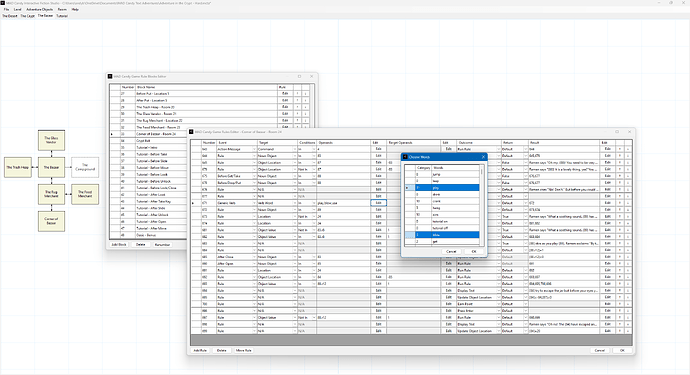The width and height of the screenshot is (690, 375).
Task: Move 'The Glass Vendor - Room 21' block down
Action: tap(305, 114)
